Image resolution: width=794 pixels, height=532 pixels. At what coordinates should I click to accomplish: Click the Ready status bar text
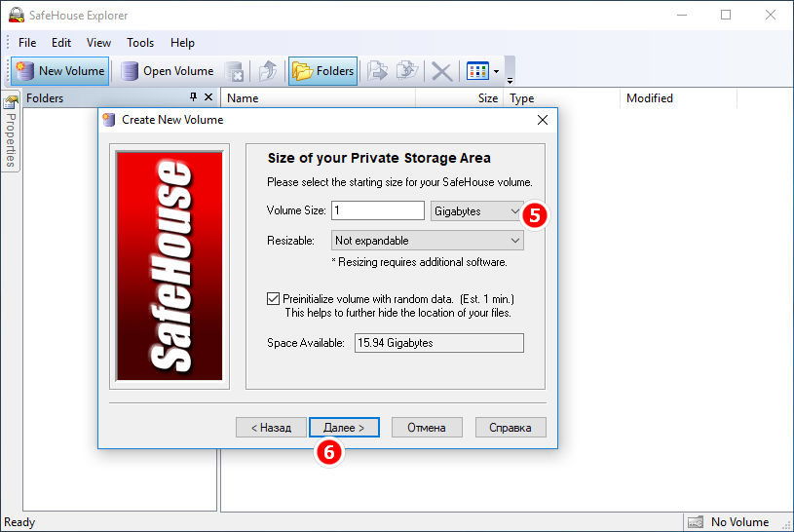pyautogui.click(x=19, y=522)
